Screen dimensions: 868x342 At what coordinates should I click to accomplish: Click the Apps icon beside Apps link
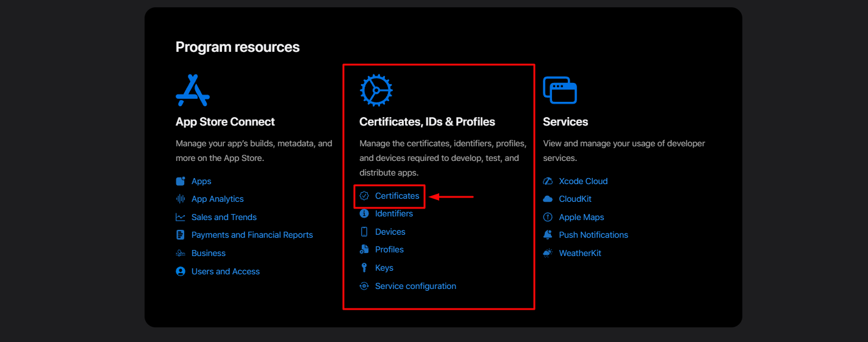181,181
